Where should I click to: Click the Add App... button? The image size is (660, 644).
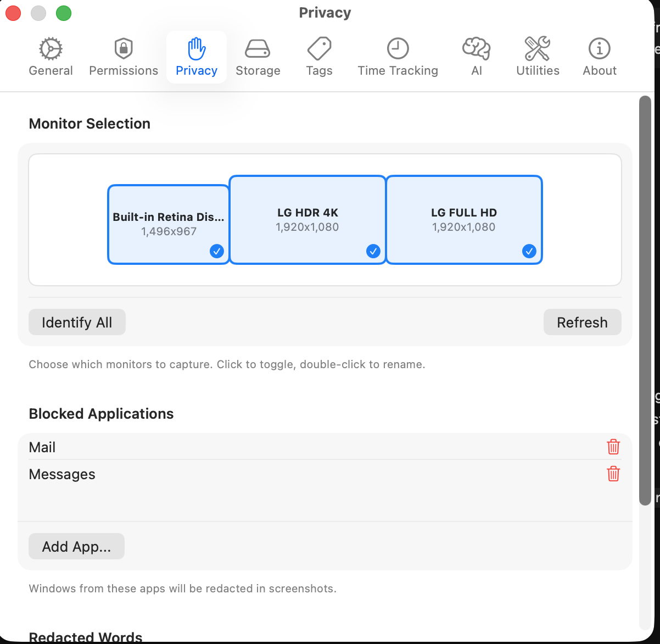coord(77,546)
